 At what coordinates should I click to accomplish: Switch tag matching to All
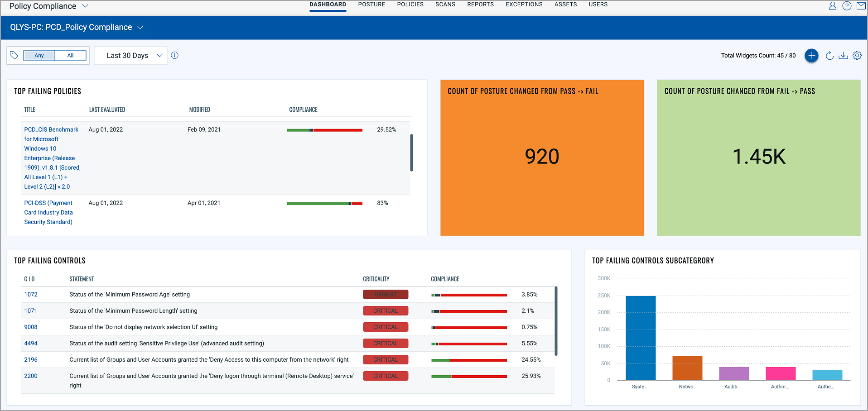click(70, 55)
